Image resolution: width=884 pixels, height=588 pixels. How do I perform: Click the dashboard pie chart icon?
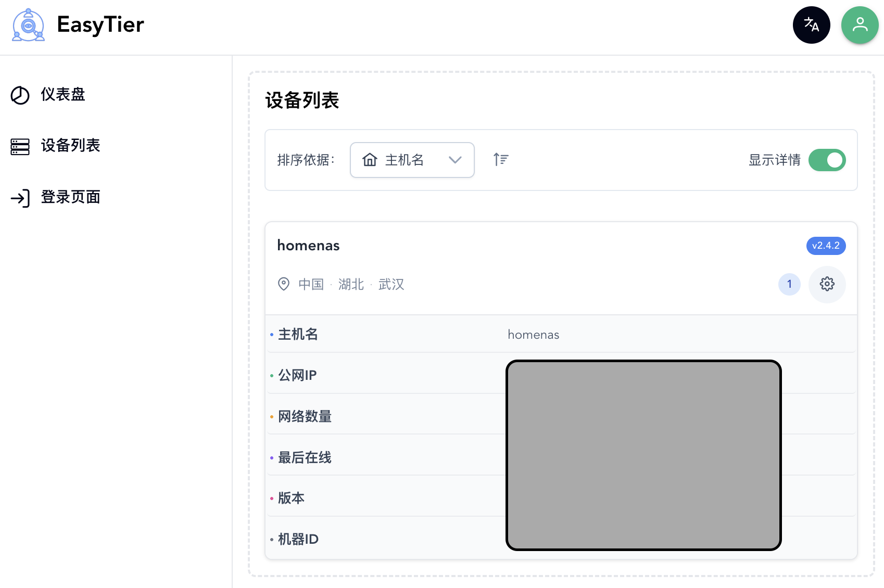point(20,95)
